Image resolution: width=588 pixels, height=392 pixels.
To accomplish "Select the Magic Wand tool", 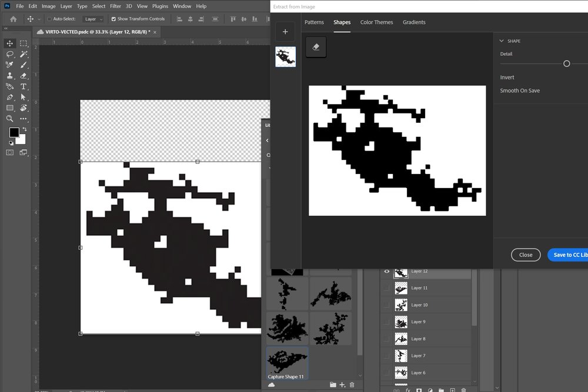I will (x=24, y=54).
